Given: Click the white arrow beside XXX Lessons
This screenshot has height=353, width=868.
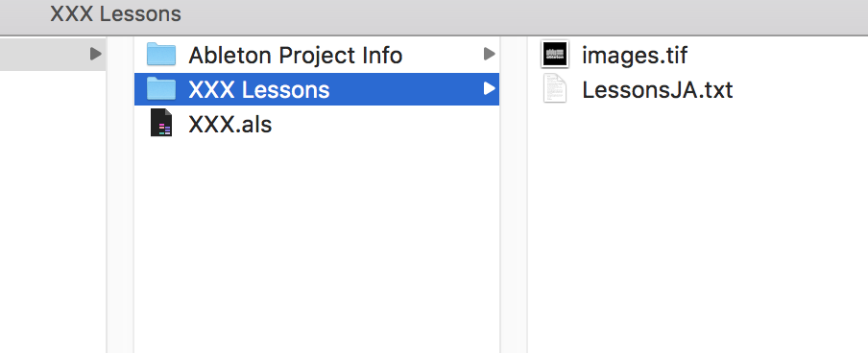Looking at the screenshot, I should pyautogui.click(x=489, y=88).
